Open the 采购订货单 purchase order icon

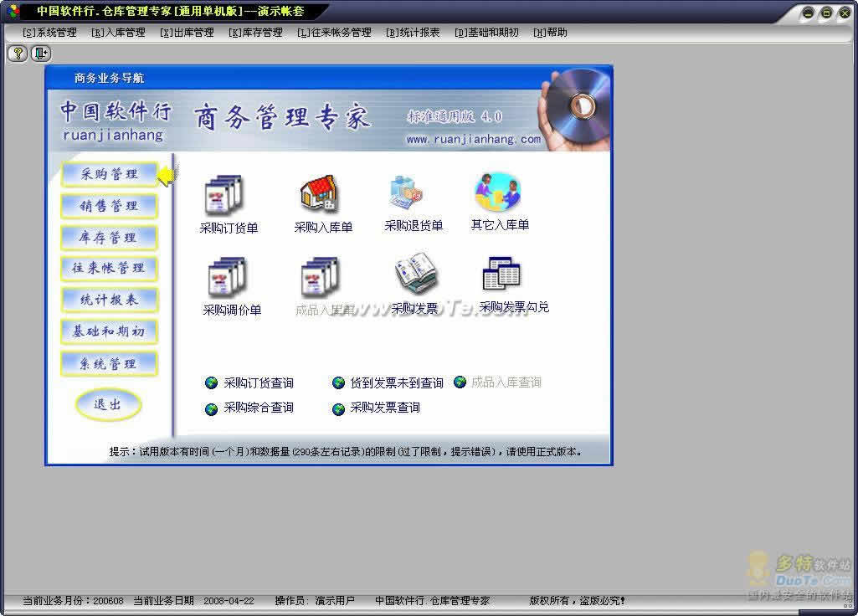[223, 194]
